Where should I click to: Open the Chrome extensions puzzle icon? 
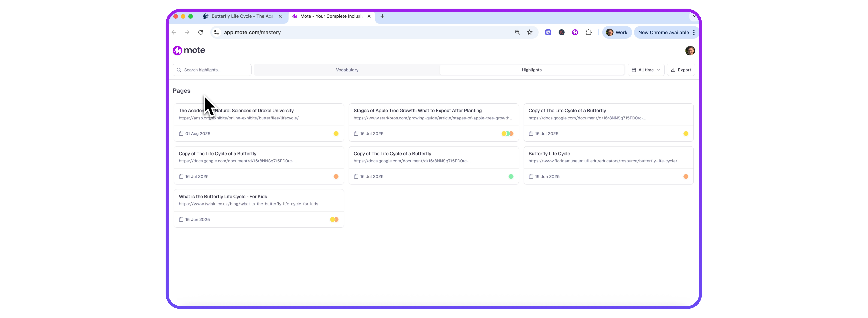coord(588,32)
